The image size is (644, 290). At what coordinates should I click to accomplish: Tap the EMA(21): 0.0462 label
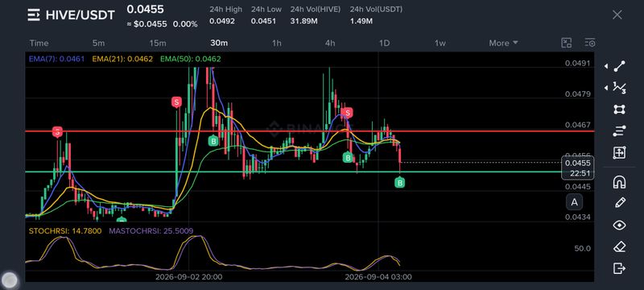pyautogui.click(x=122, y=59)
